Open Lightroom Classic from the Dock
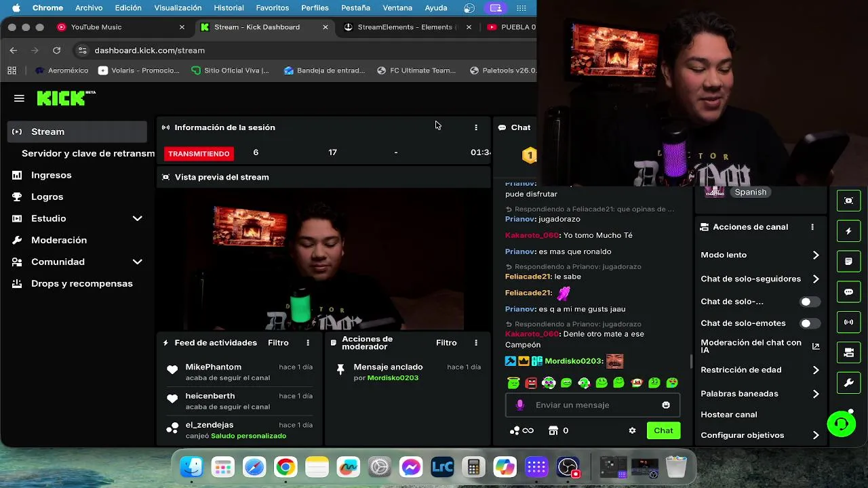 tap(442, 467)
